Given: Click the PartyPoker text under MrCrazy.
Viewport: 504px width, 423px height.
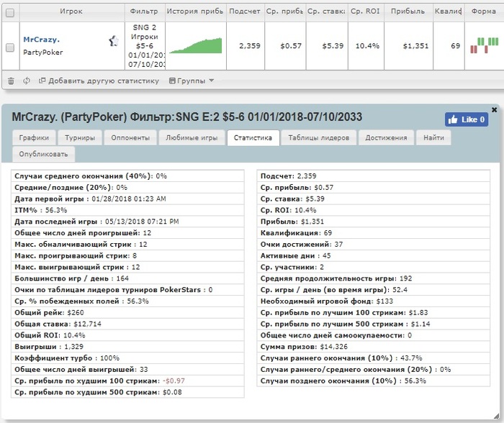Looking at the screenshot, I should point(43,53).
